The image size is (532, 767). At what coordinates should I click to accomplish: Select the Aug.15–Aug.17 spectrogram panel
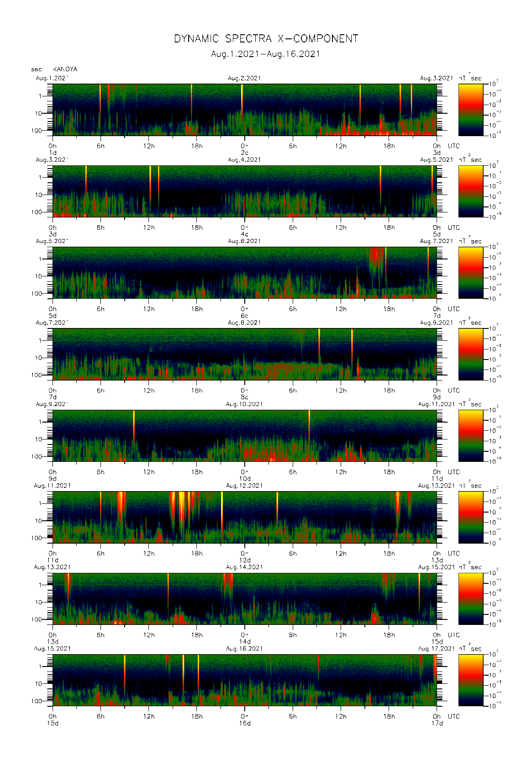[245, 680]
